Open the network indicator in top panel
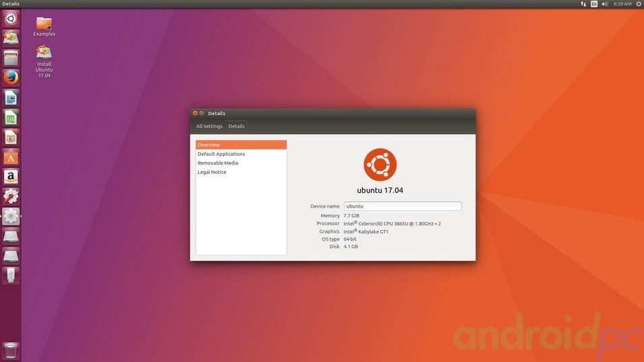Viewport: 644px width, 362px height. pos(583,3)
